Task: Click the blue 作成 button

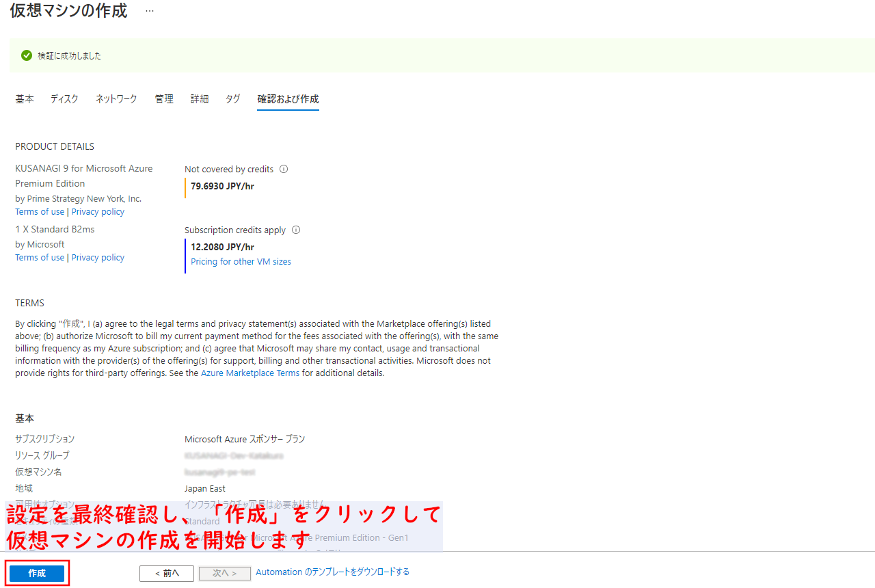Action: click(37, 573)
